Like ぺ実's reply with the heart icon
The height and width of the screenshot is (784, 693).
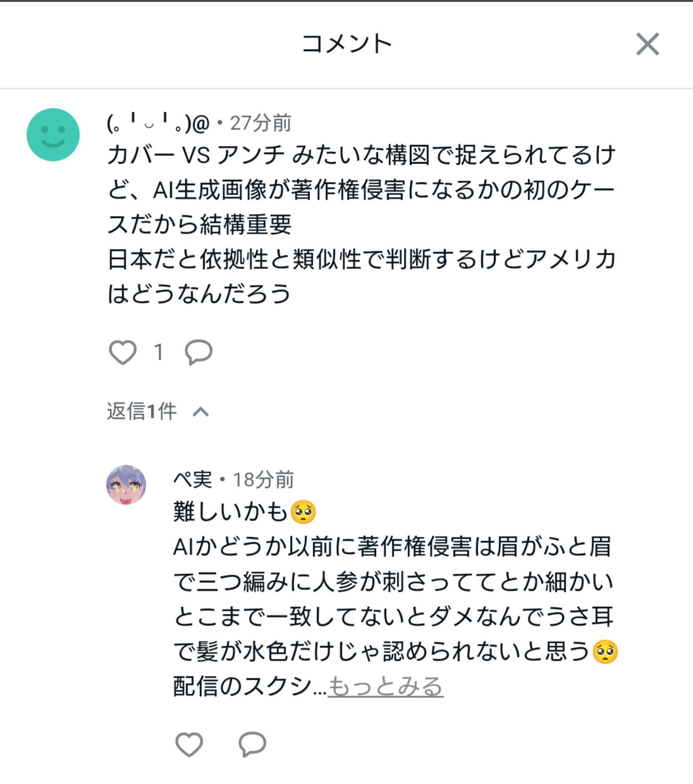click(x=189, y=744)
